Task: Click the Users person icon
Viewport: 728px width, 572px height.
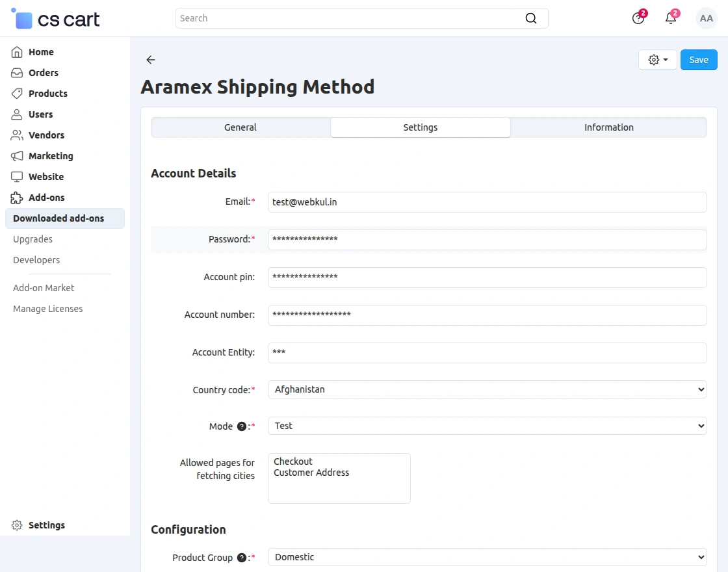Action: click(17, 114)
